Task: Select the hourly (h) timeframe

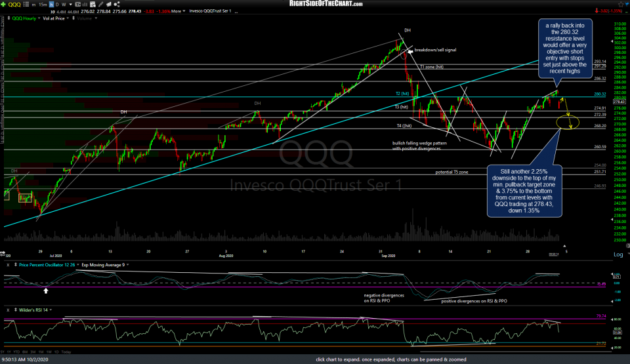Action: pos(51,5)
